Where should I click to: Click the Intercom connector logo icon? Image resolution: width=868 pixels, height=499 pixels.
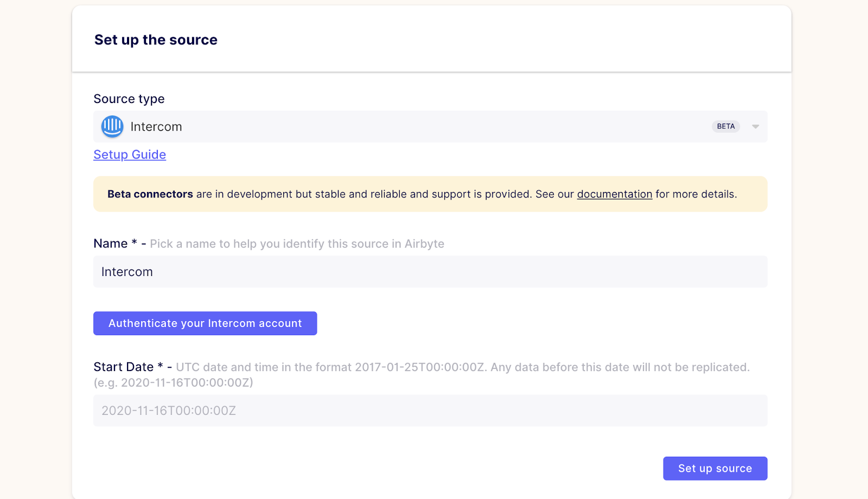click(x=111, y=126)
